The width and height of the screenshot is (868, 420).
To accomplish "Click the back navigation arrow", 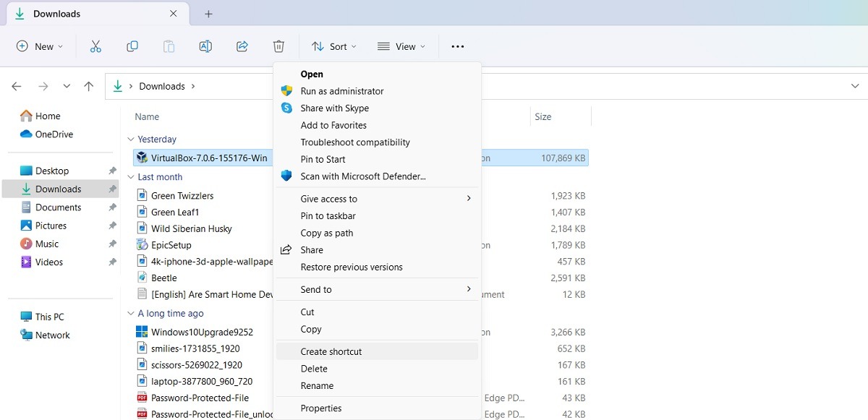I will pyautogui.click(x=16, y=85).
